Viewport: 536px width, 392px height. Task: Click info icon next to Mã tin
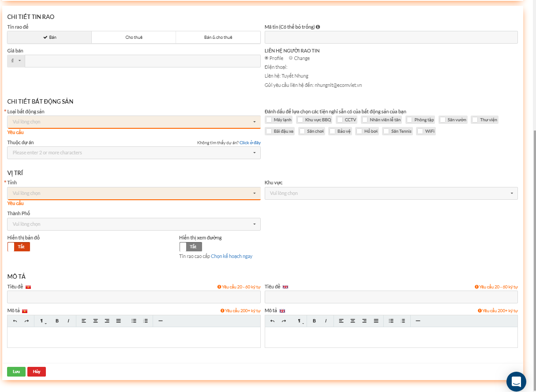tap(318, 27)
